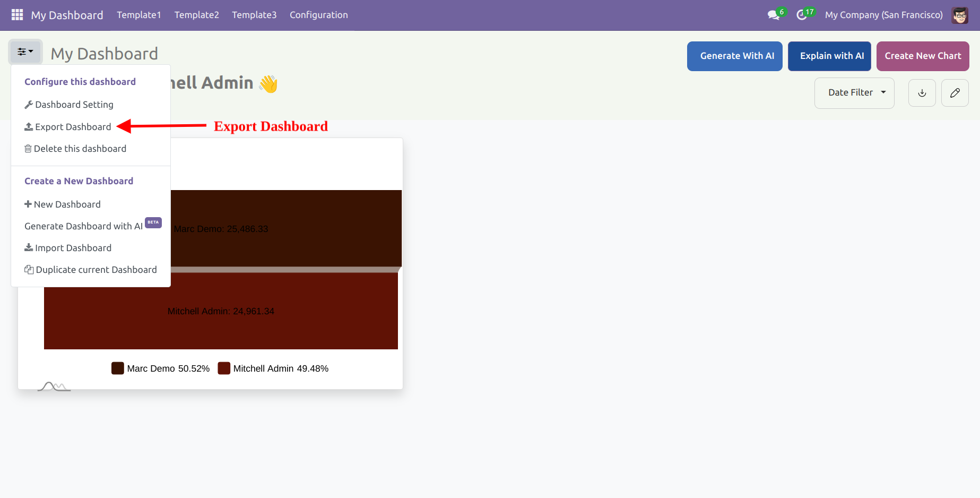This screenshot has height=498, width=980.
Task: Open the activities clock icon
Action: 802,15
